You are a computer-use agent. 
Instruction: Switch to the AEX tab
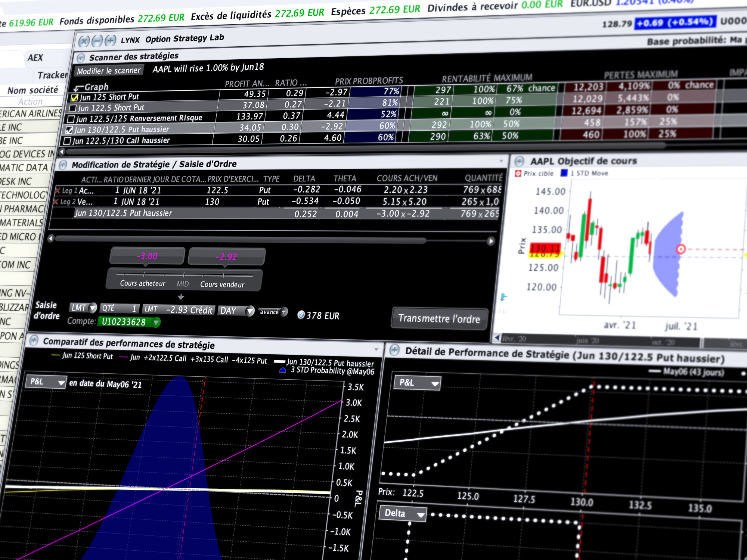pos(35,58)
